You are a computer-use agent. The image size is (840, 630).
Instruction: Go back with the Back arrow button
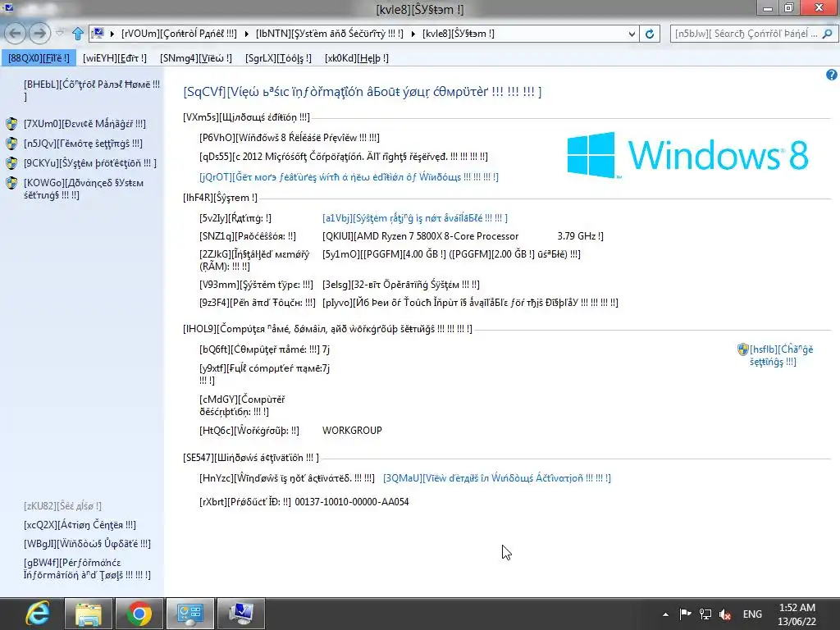tap(15, 33)
